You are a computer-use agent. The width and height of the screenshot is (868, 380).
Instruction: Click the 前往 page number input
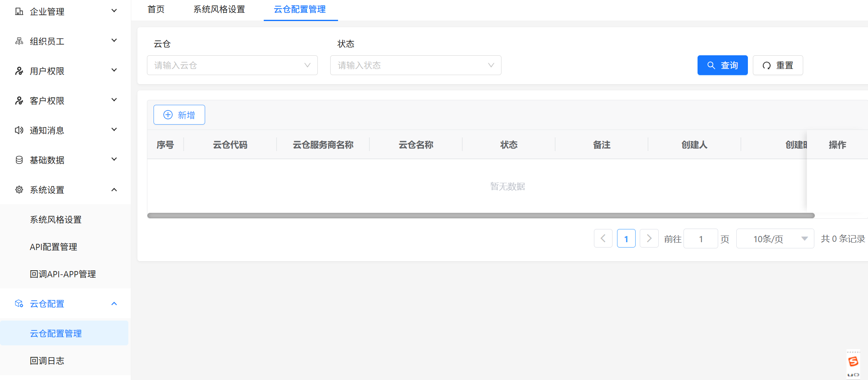700,239
